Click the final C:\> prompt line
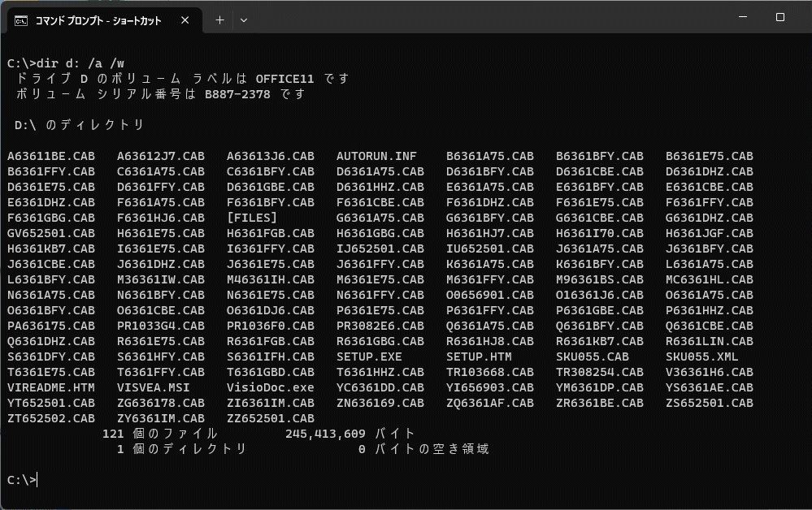 pos(22,480)
